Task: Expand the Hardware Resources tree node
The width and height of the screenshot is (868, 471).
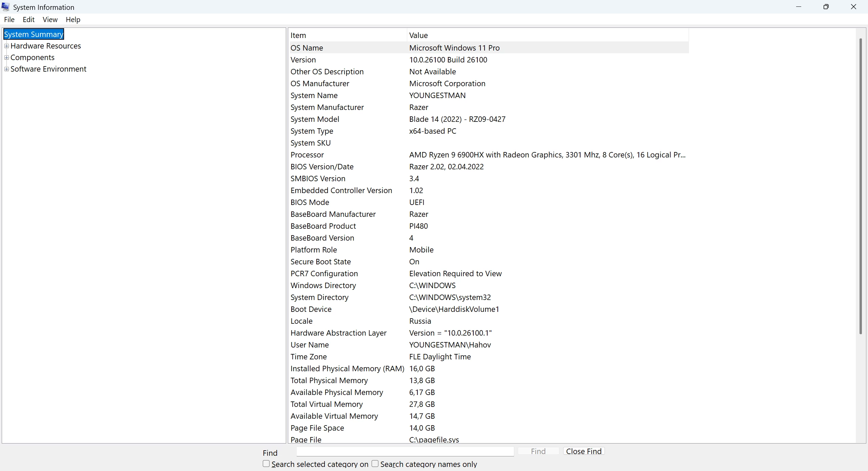Action: (6, 46)
